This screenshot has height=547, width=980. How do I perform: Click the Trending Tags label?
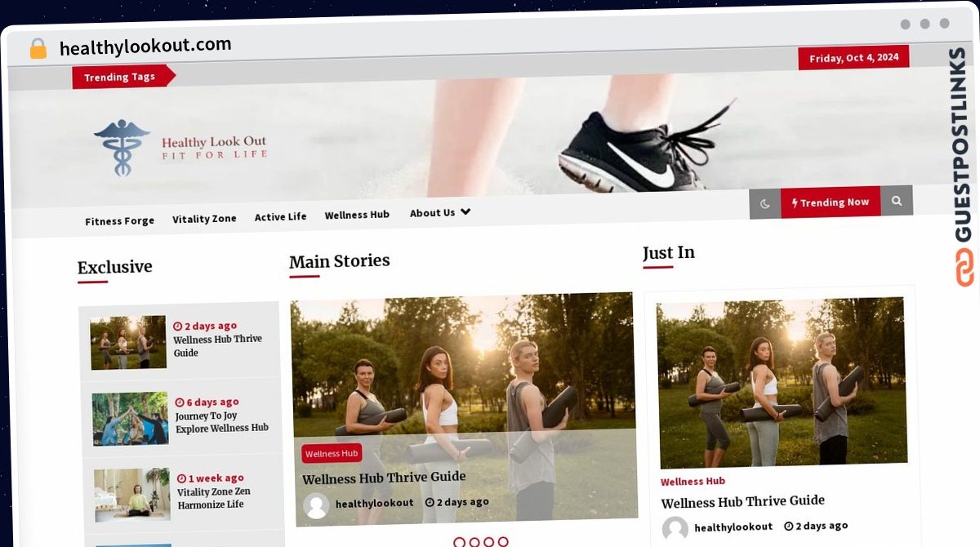pyautogui.click(x=119, y=77)
